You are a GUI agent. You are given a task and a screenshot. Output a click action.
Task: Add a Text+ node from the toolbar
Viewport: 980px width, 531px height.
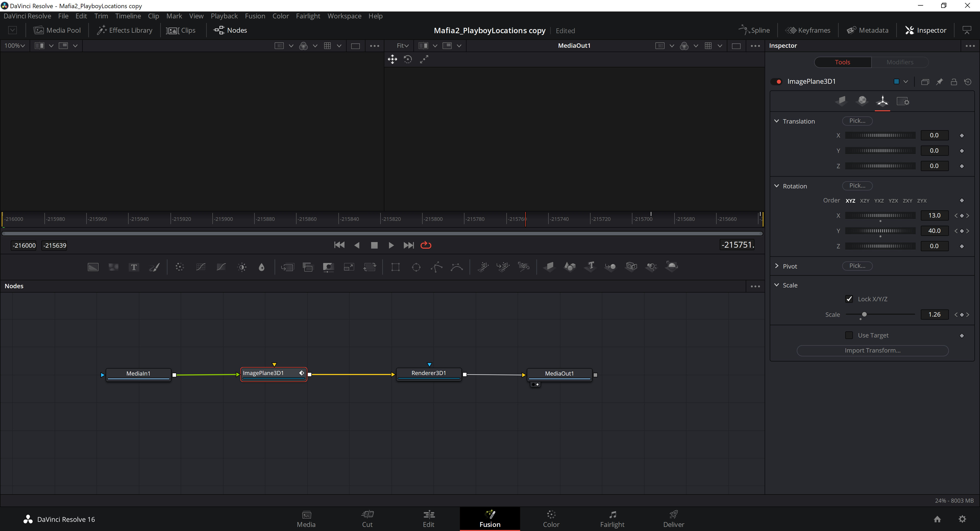(134, 267)
